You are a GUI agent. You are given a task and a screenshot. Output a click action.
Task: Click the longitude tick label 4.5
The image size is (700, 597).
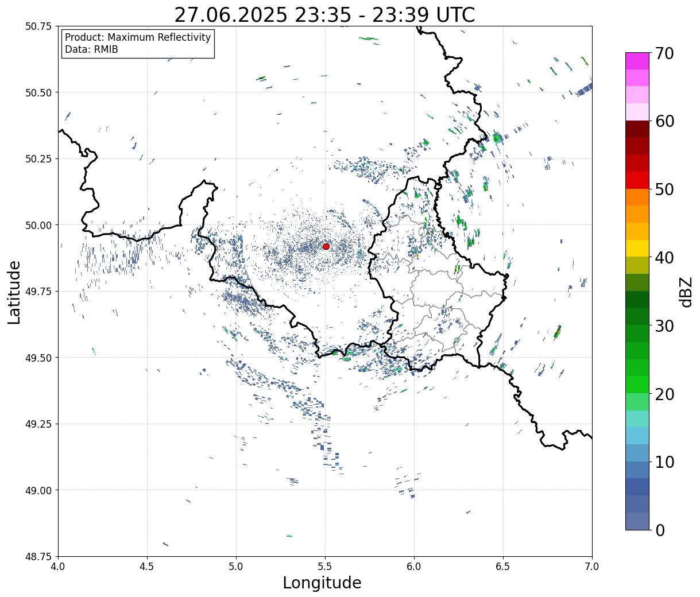(x=147, y=567)
